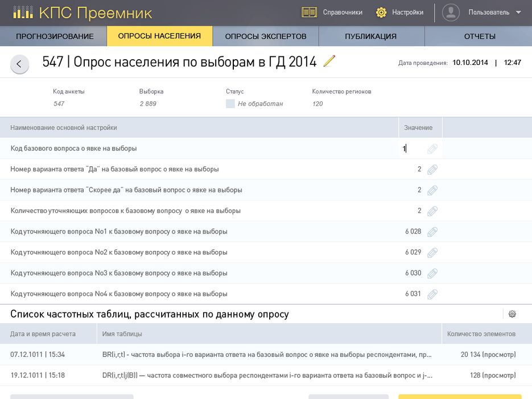Open the Справочники text link
This screenshot has width=532, height=399.
(x=343, y=12)
